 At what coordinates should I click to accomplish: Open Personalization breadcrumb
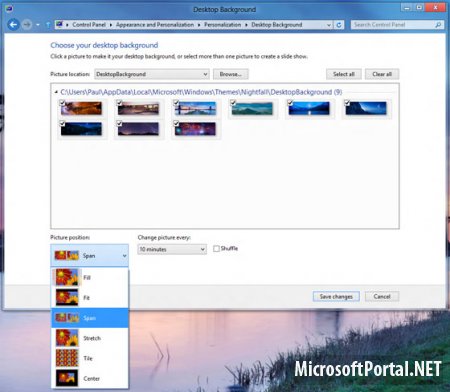222,25
